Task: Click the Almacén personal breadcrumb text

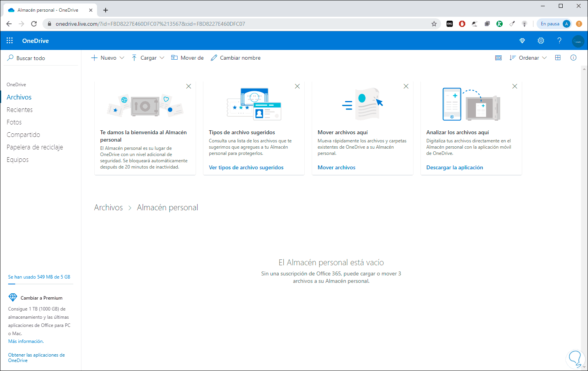Action: [x=168, y=208]
